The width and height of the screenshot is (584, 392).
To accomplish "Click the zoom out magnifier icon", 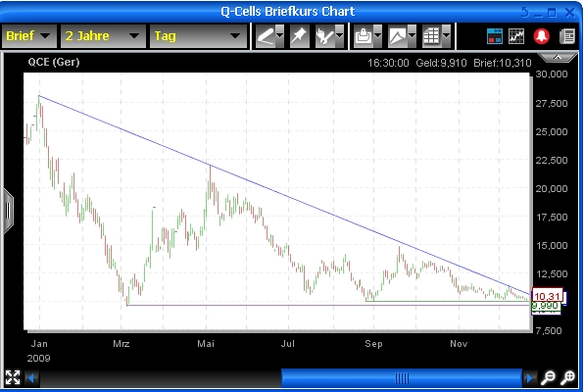I will 549,378.
